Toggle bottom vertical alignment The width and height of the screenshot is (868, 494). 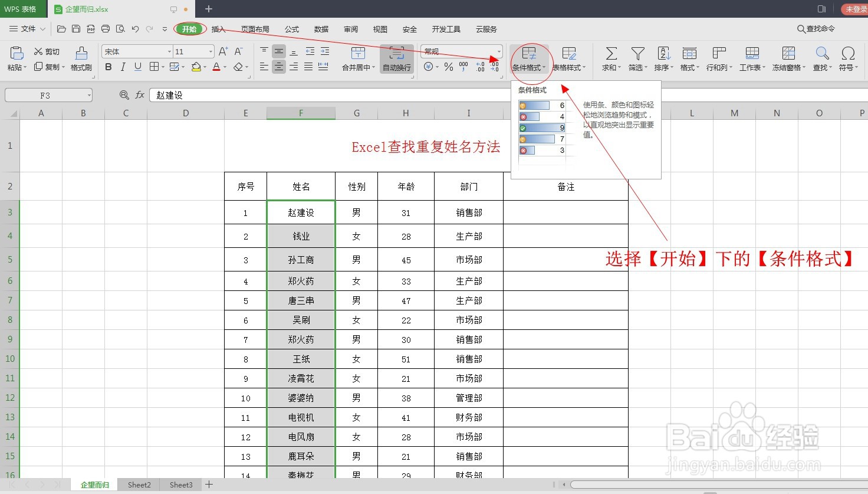294,51
